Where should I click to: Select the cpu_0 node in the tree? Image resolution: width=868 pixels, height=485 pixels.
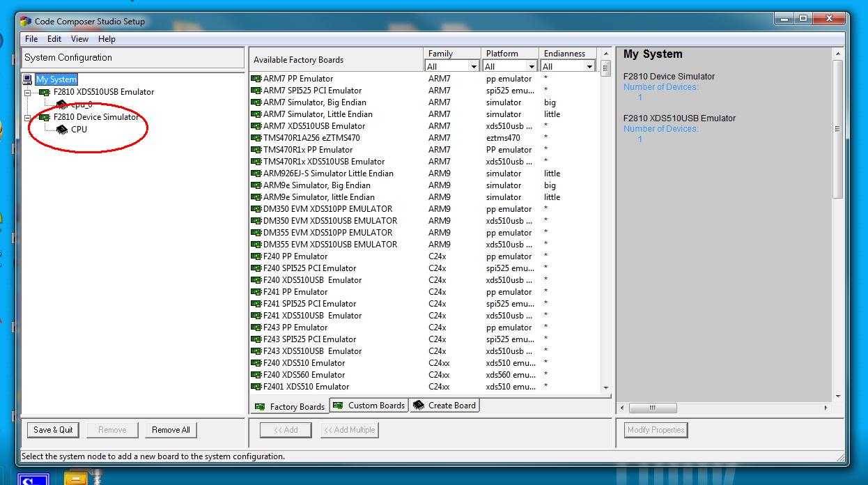point(82,105)
